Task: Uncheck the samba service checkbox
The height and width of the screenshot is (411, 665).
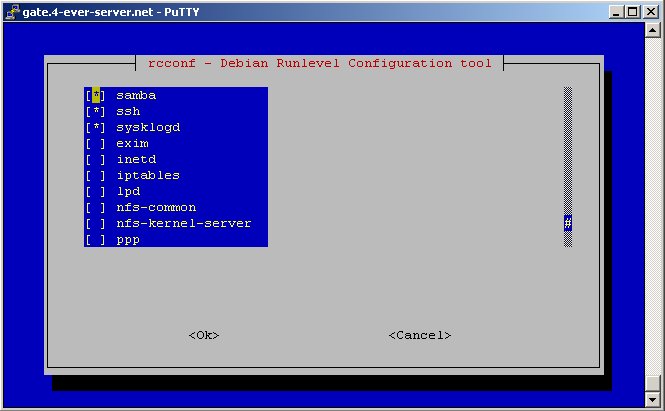Action: (96, 95)
